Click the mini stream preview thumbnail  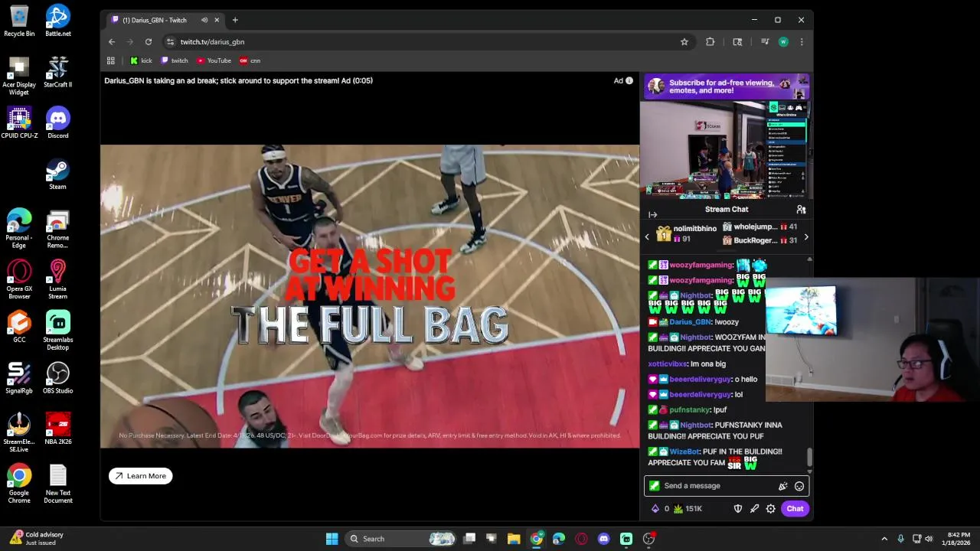[x=727, y=150]
